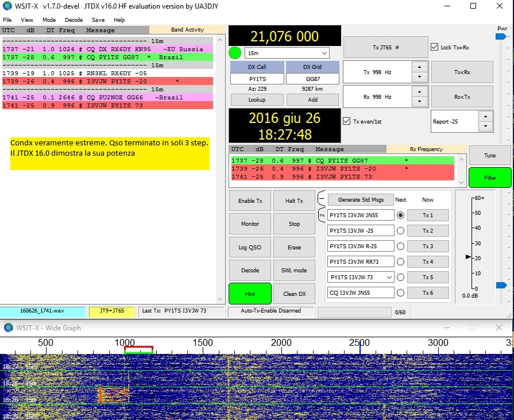Open the View menu
Image resolution: width=514 pixels, height=420 pixels.
click(x=27, y=20)
